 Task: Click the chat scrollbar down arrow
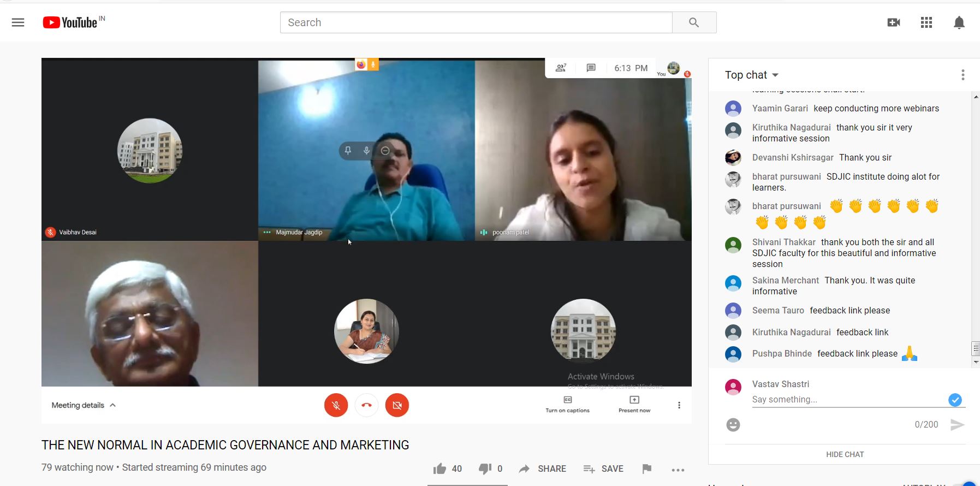point(976,362)
